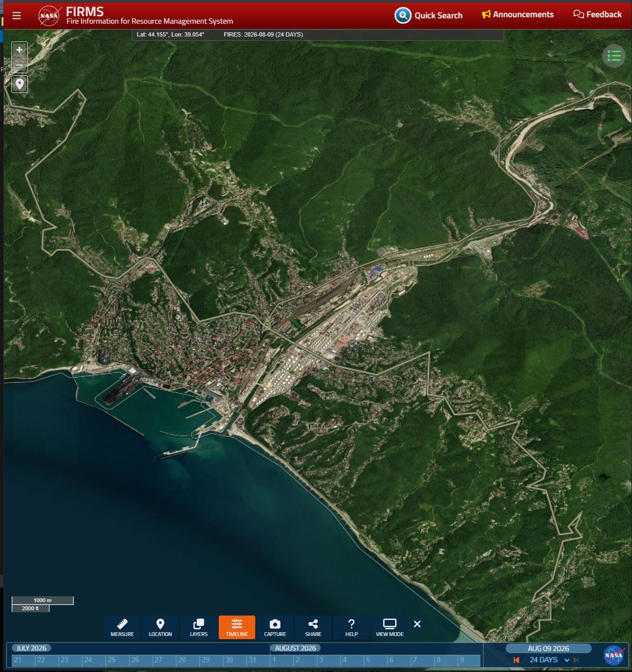Viewport: 632px width, 672px height.
Task: Zoom out on the map
Action: 19,65
